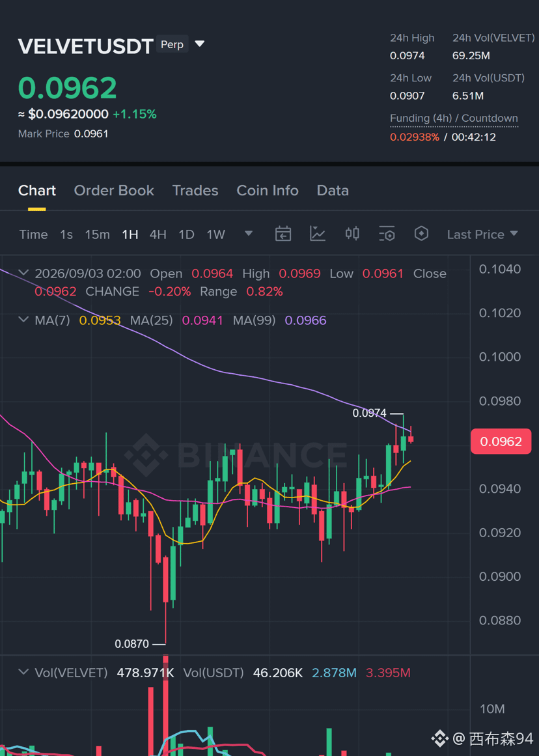Image resolution: width=539 pixels, height=756 pixels.
Task: Switch to the Order Book tab
Action: click(x=114, y=190)
